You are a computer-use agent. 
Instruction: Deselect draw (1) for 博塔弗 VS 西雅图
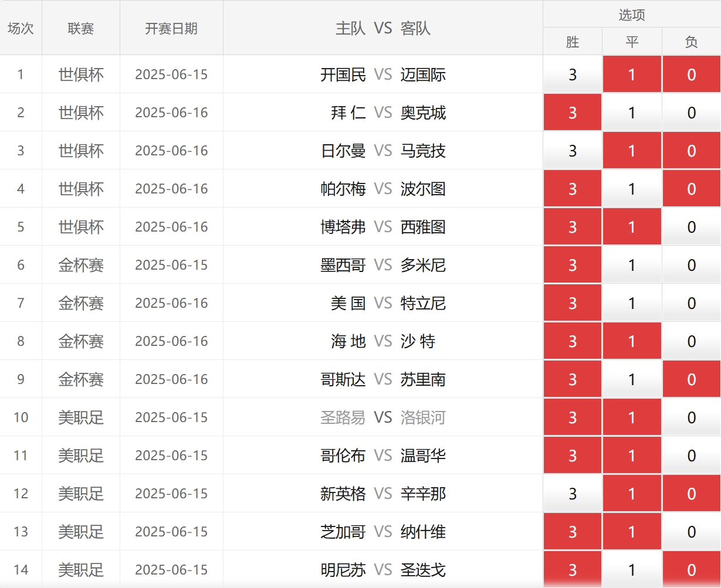point(632,227)
